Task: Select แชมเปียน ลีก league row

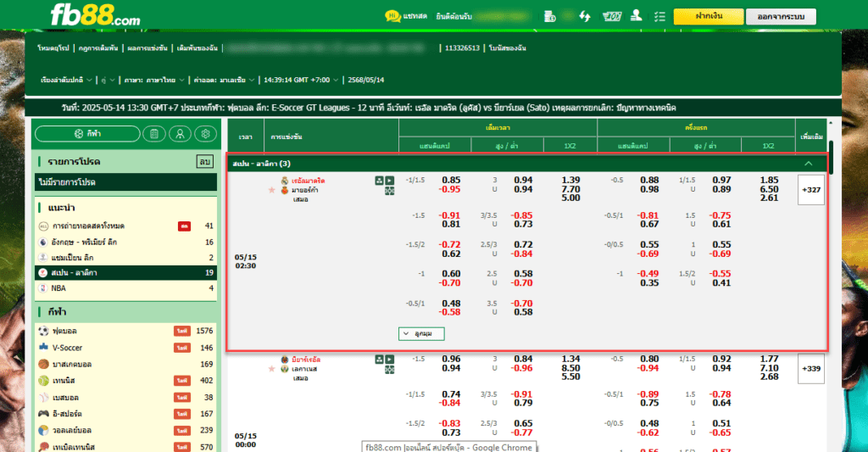Action: click(125, 258)
